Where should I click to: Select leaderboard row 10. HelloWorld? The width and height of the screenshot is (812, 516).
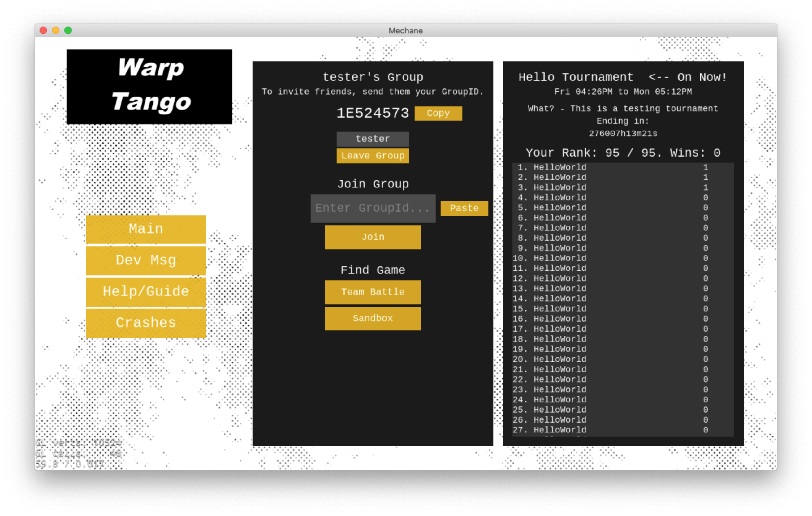click(x=623, y=259)
